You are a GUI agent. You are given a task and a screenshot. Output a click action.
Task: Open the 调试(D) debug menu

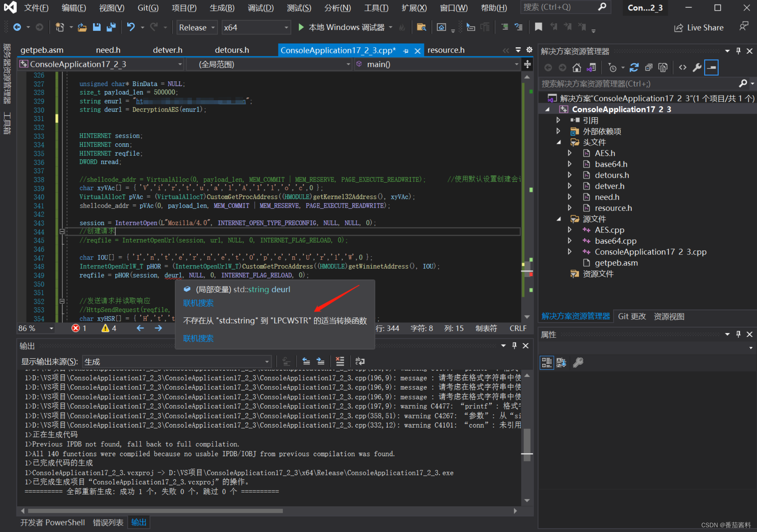point(261,8)
